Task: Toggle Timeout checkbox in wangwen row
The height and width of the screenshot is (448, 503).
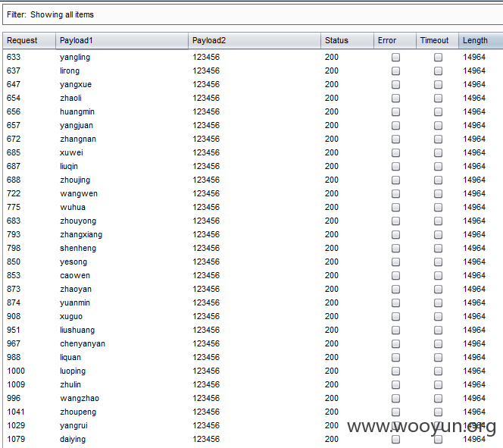Action: pos(438,193)
